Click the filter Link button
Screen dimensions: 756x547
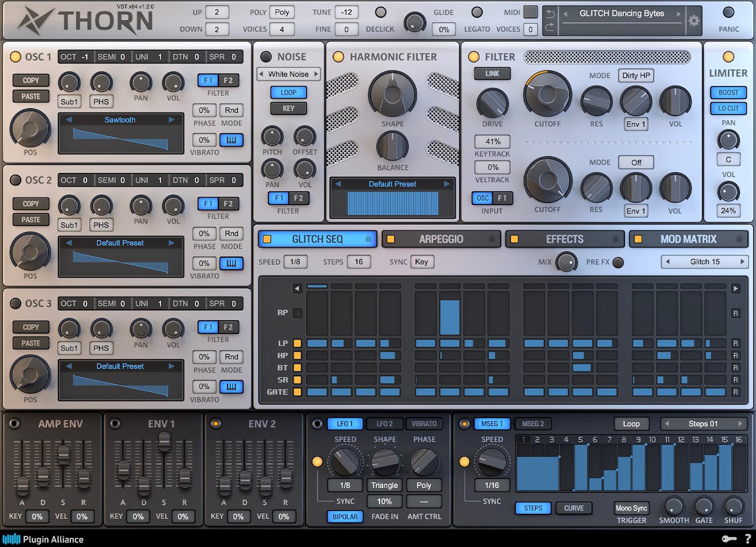click(x=492, y=74)
